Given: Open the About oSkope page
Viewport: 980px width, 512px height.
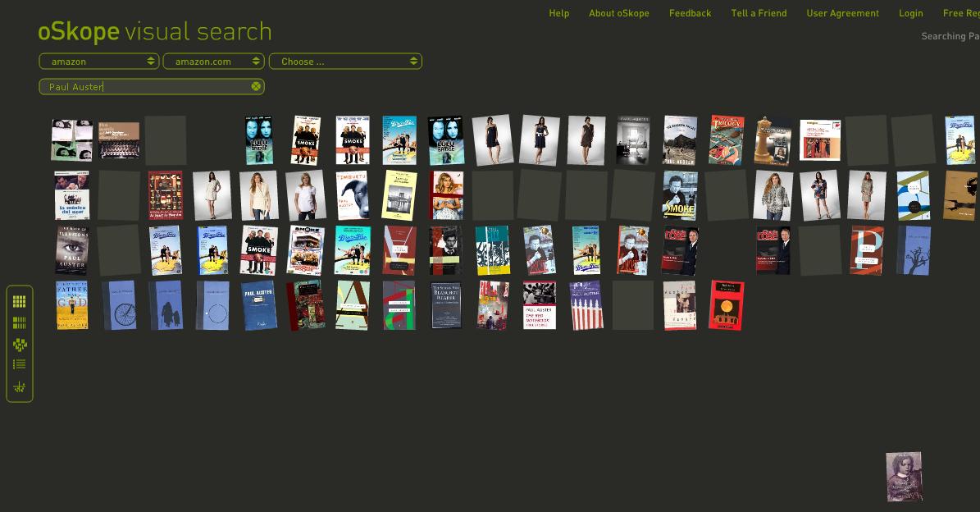Looking at the screenshot, I should 618,13.
